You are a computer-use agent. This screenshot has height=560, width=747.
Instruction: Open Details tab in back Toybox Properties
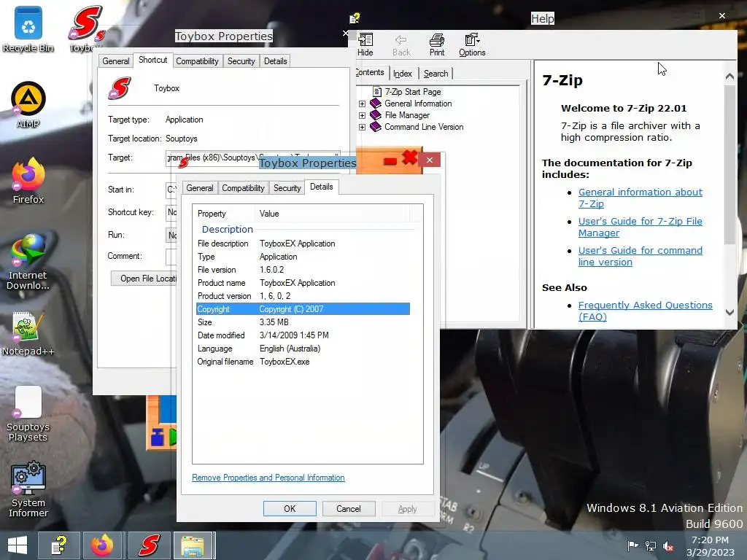click(x=275, y=61)
